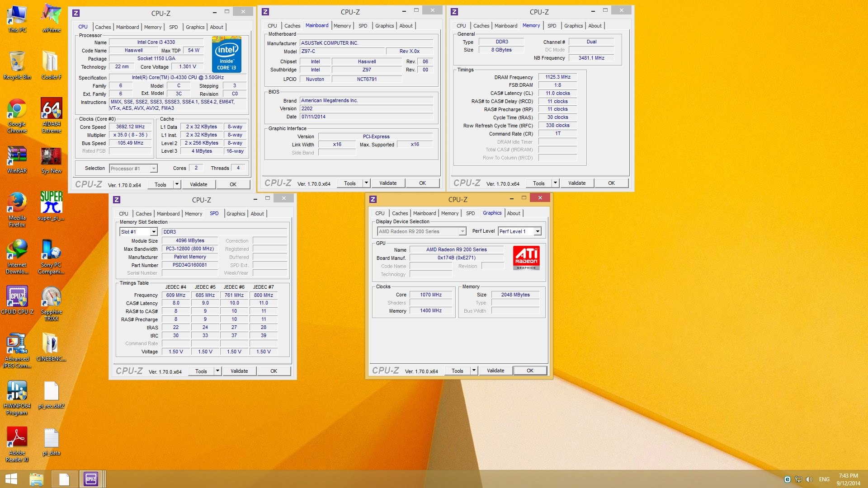Select About tab in Graphics tab window
Viewport: 868px width, 488px height.
514,213
